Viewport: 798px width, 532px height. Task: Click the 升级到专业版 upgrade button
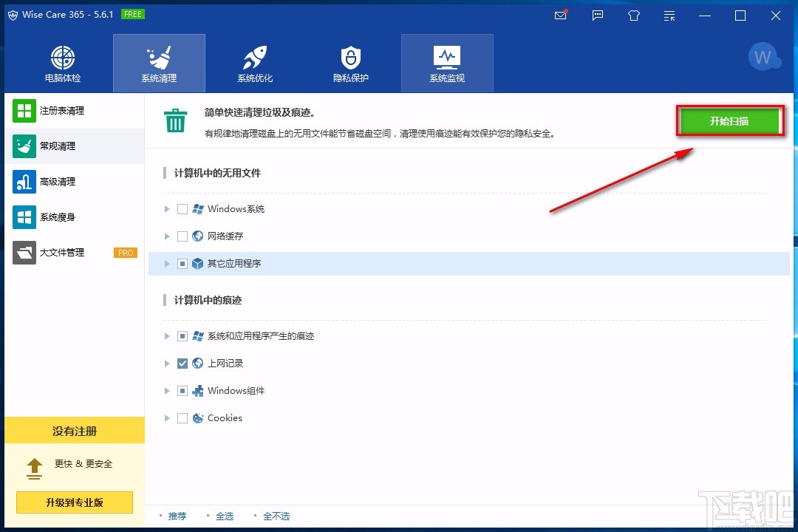[75, 502]
